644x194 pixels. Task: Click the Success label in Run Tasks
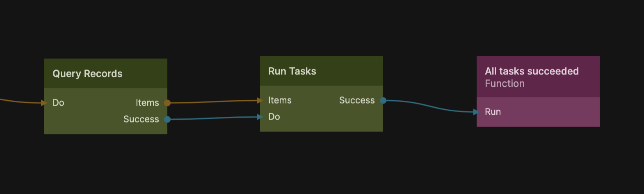[x=357, y=100]
